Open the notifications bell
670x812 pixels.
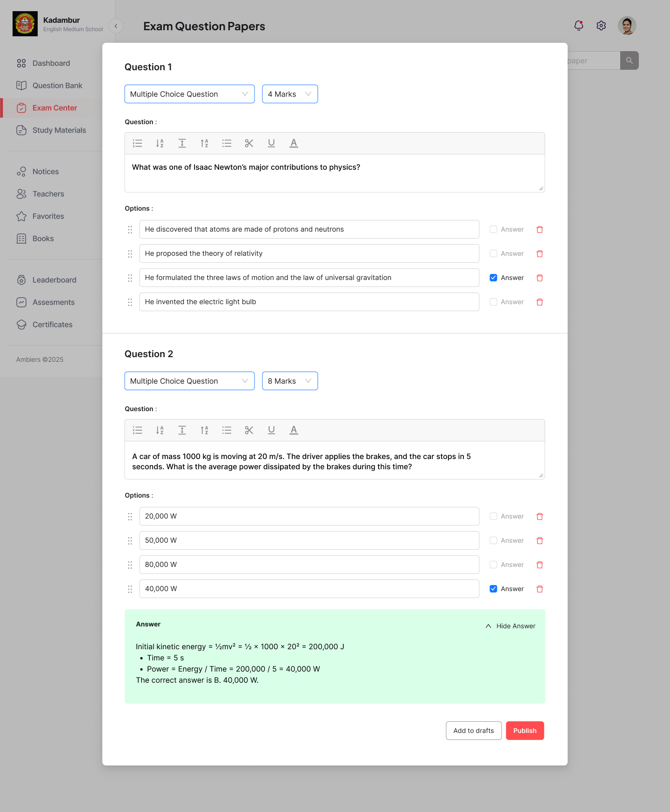point(579,26)
